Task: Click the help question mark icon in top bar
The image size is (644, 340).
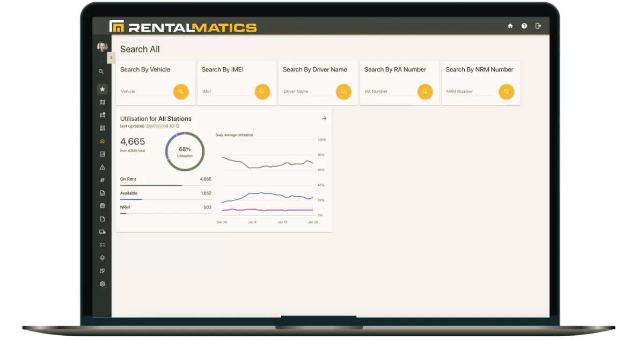Action: click(524, 25)
